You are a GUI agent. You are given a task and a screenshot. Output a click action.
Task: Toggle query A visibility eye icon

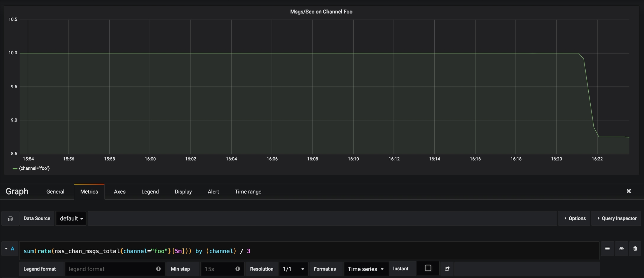621,249
